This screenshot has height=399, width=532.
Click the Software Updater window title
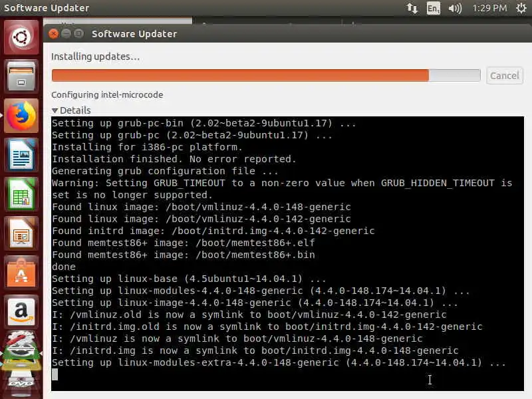134,34
